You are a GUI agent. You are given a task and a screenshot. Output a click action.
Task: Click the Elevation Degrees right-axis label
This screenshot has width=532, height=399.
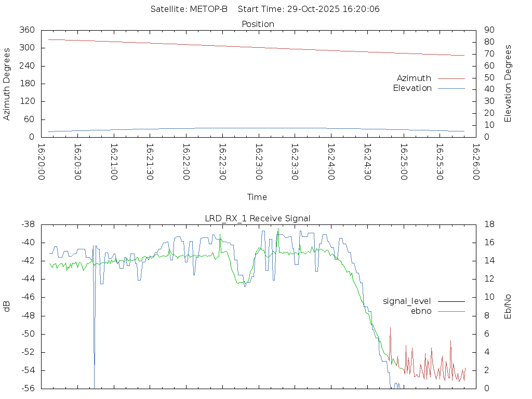pos(508,84)
